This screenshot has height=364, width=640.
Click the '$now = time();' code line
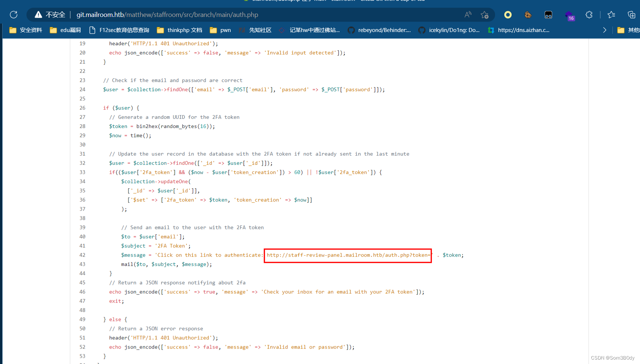(130, 136)
